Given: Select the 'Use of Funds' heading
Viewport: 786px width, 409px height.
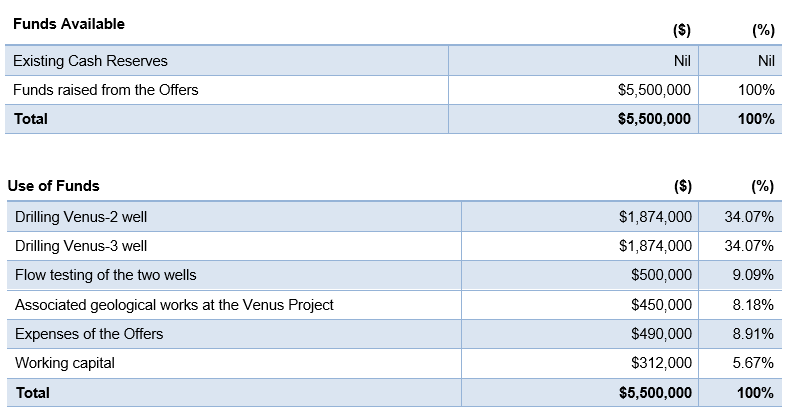Looking at the screenshot, I should (53, 186).
